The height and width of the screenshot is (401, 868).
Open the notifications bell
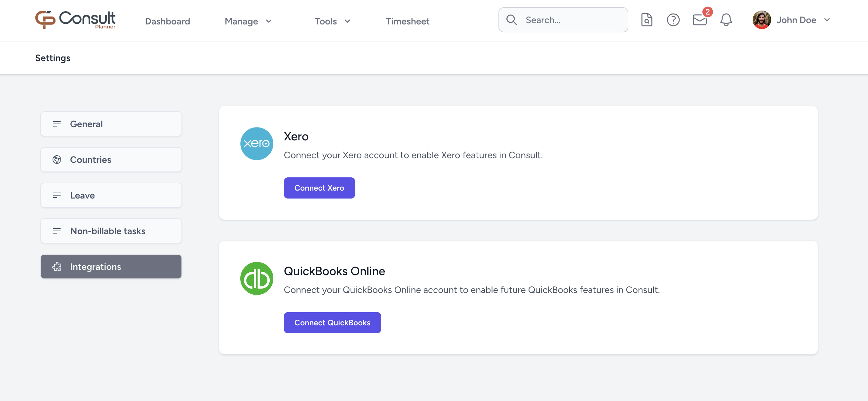pos(726,20)
